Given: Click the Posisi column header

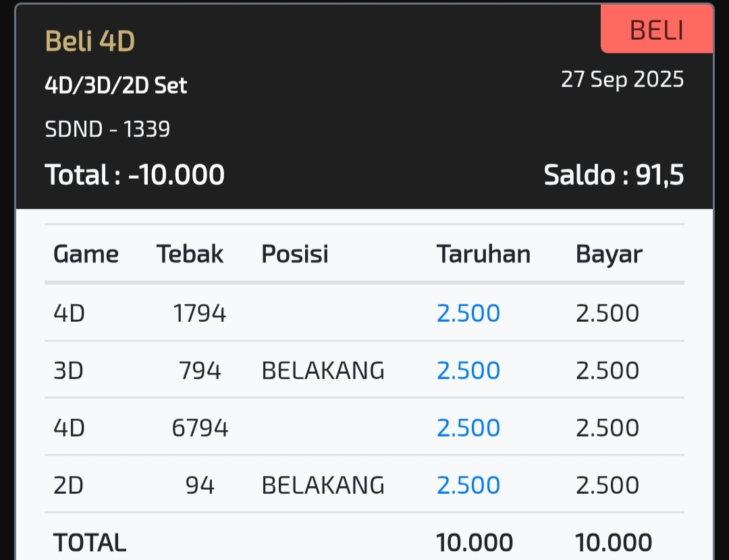Looking at the screenshot, I should [294, 254].
